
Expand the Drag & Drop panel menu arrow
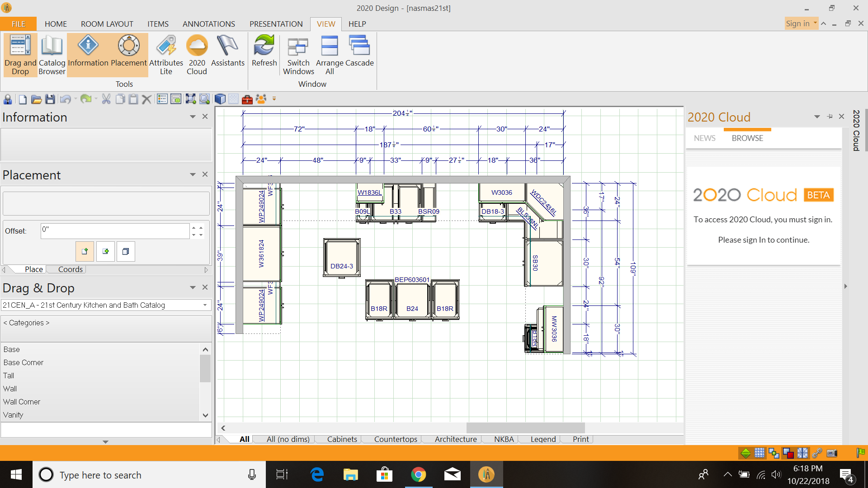[193, 288]
